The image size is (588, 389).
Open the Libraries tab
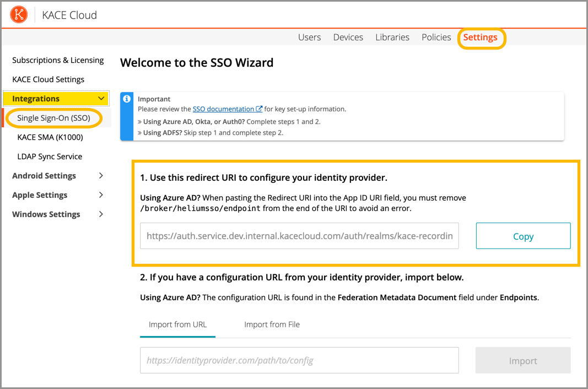(392, 37)
